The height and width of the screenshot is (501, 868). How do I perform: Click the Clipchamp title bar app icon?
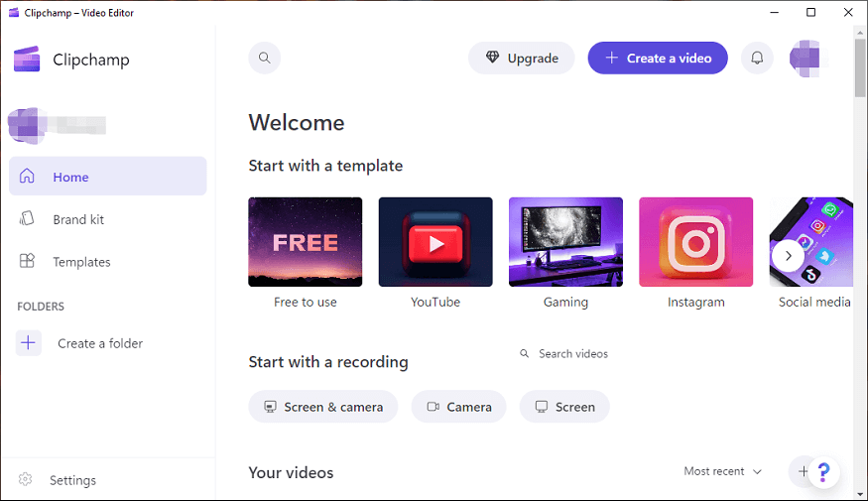coord(13,12)
